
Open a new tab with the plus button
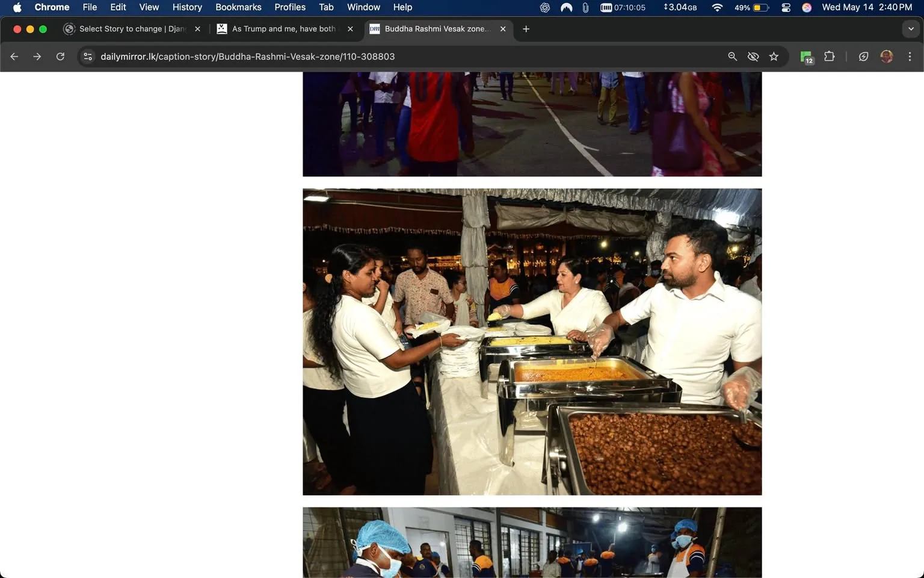[x=526, y=29]
